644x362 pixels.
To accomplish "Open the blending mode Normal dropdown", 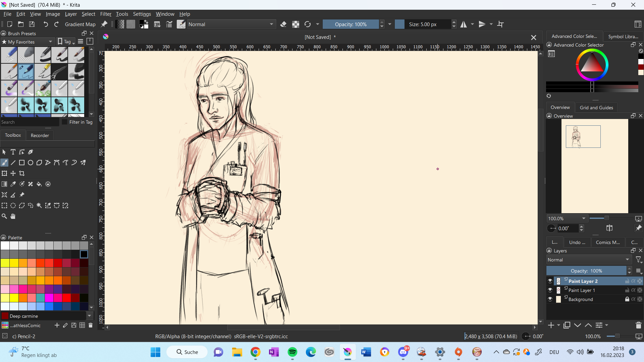I will click(x=231, y=24).
